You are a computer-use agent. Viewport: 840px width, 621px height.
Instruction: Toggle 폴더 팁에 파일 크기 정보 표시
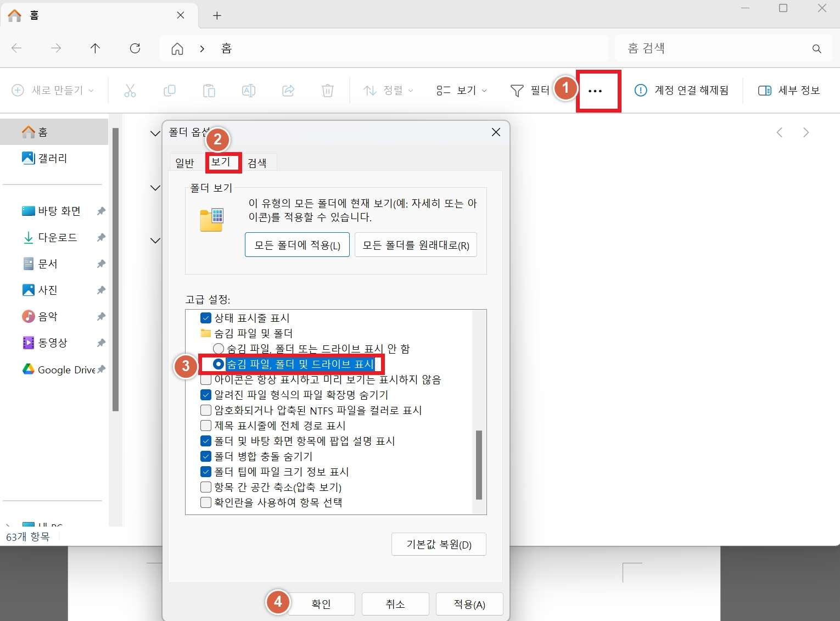click(206, 472)
